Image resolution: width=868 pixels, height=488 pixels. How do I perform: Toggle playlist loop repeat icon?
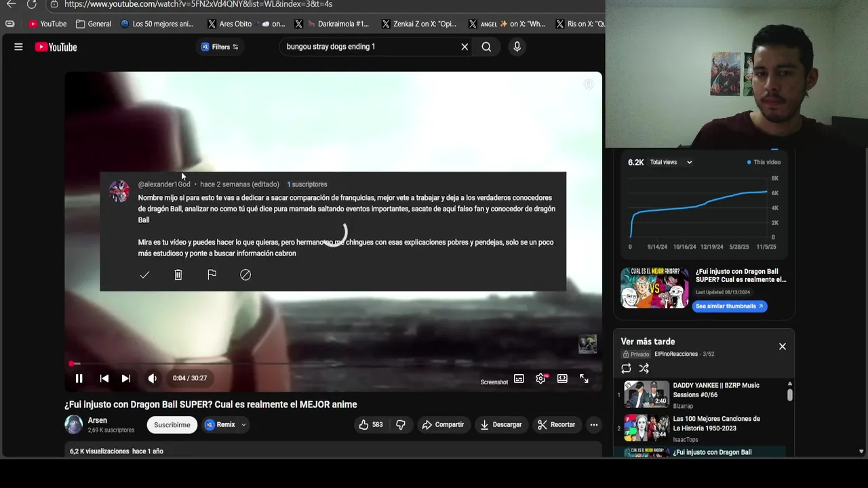[x=626, y=369]
